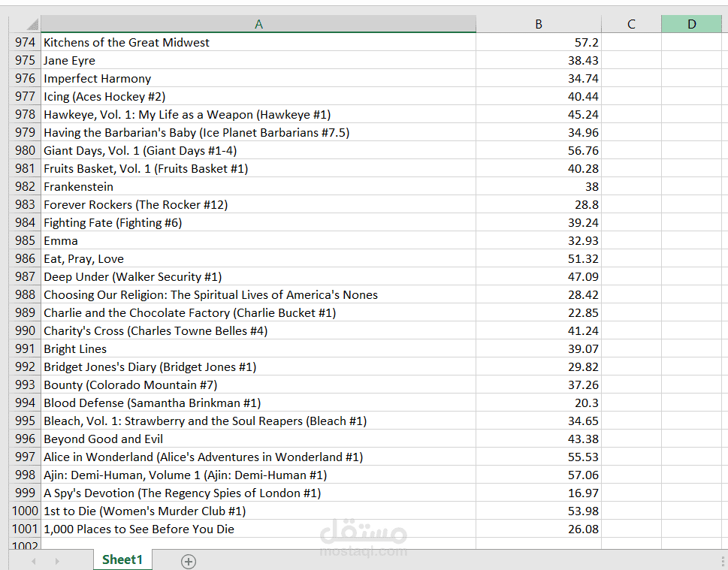Click cell 'Icing (Aces Hockey #2)'

(258, 97)
